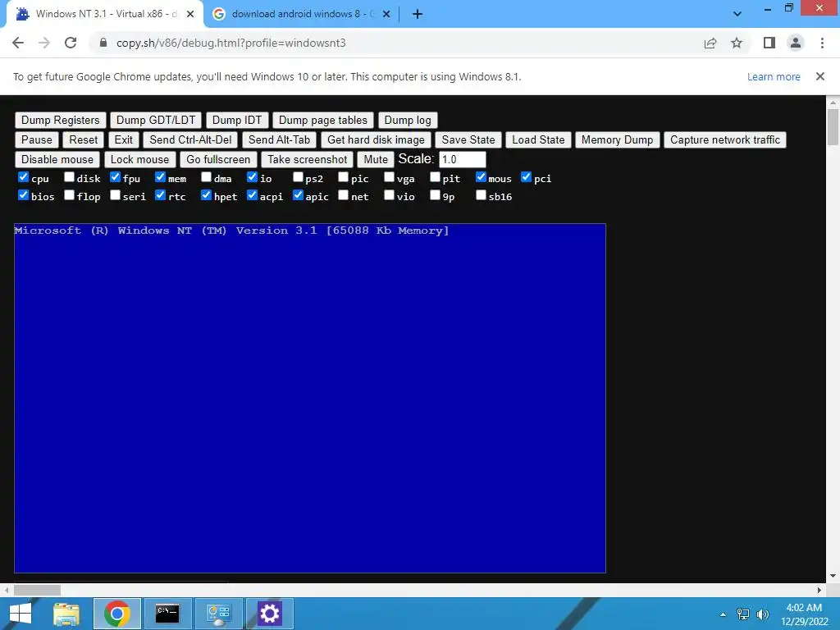Click the Windows NT emulator screen
The width and height of the screenshot is (840, 630).
coord(309,398)
